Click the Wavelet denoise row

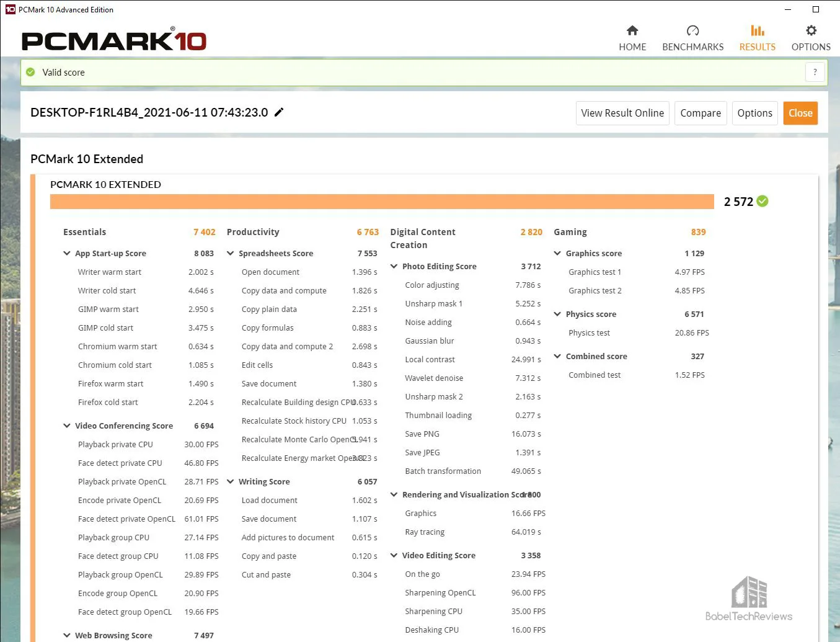pyautogui.click(x=473, y=378)
